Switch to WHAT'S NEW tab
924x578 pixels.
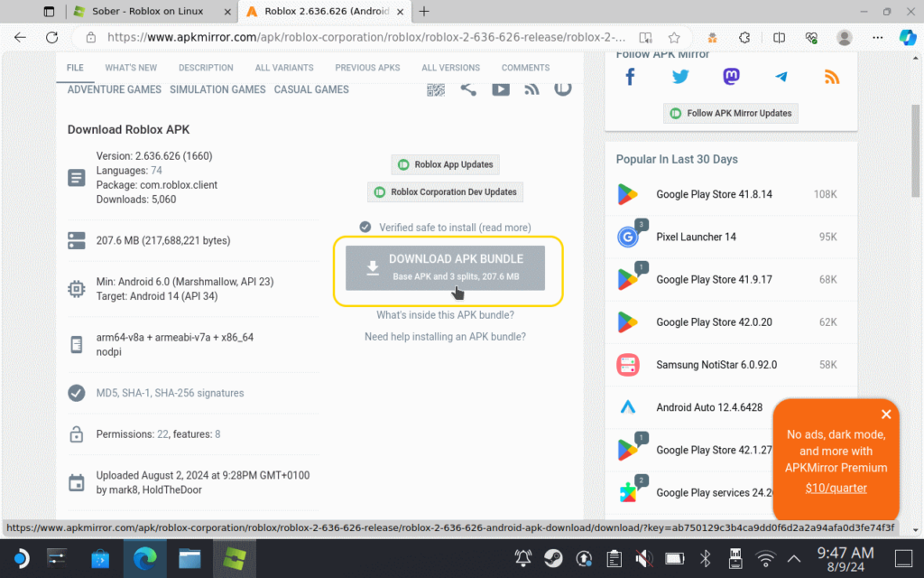[131, 68]
